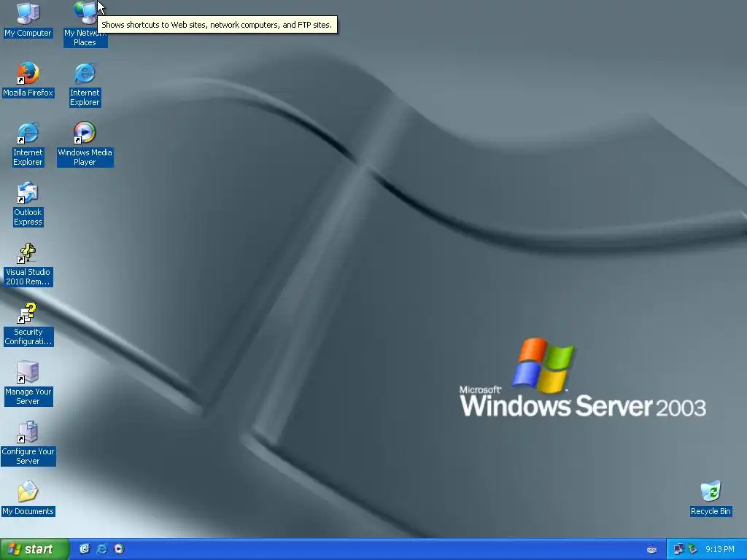Select the Internet Explorer icon beside Mozilla Firefox

point(85,85)
